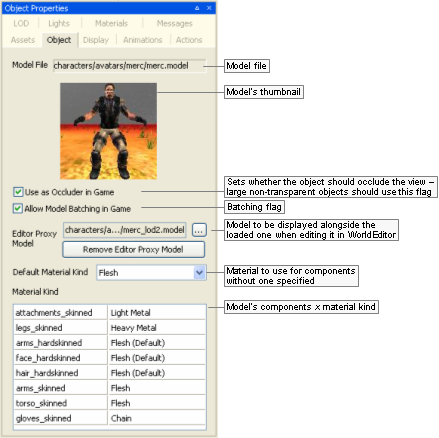This screenshot has height=438, width=439.
Task: Select Light Metal cell for attachments_skinned
Action: [157, 313]
